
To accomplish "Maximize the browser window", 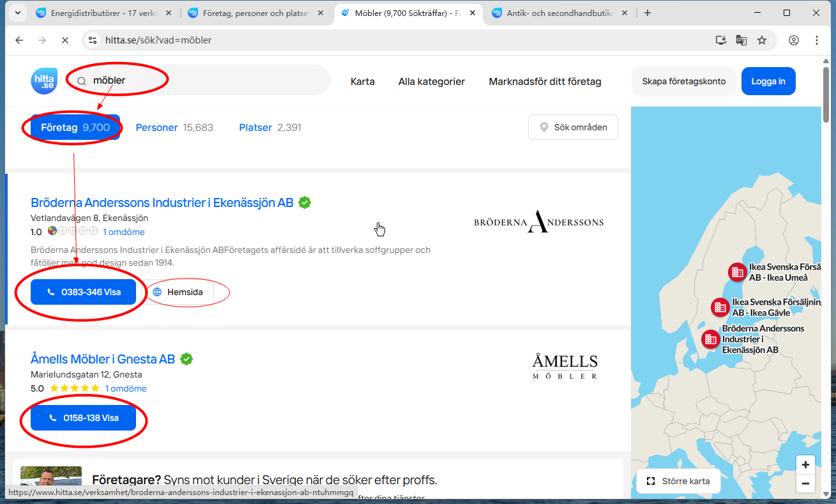I will (x=787, y=13).
